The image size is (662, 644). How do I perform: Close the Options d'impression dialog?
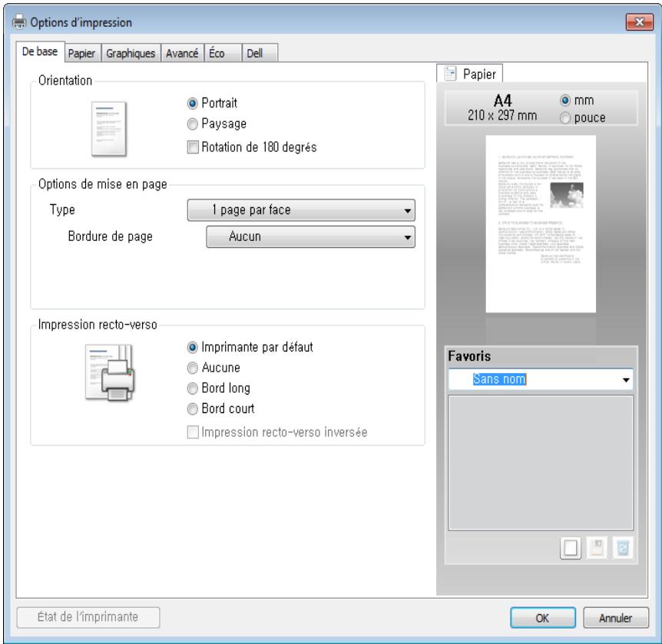[640, 22]
